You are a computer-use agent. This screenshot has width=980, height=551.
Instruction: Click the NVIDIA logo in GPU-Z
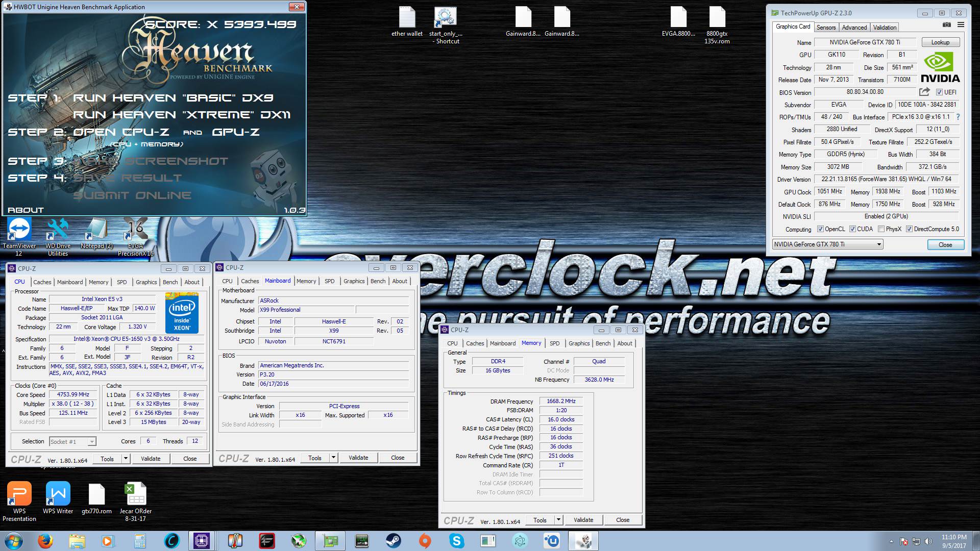pos(940,68)
